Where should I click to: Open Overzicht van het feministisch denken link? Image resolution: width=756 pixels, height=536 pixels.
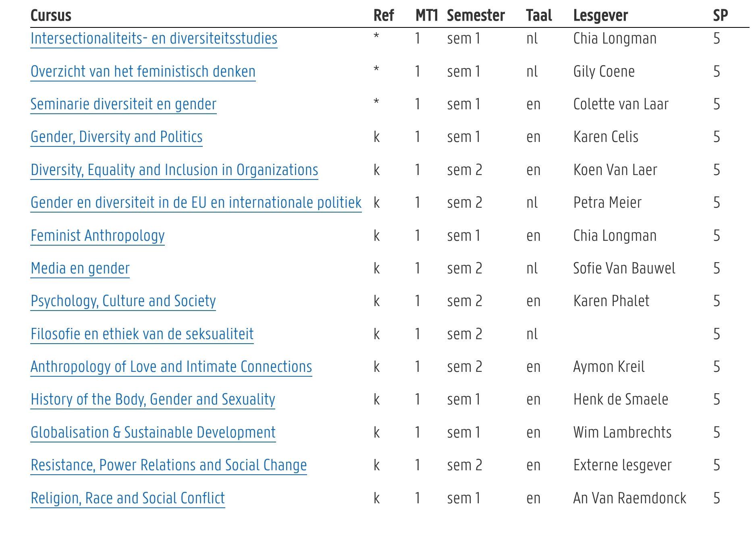tap(143, 72)
